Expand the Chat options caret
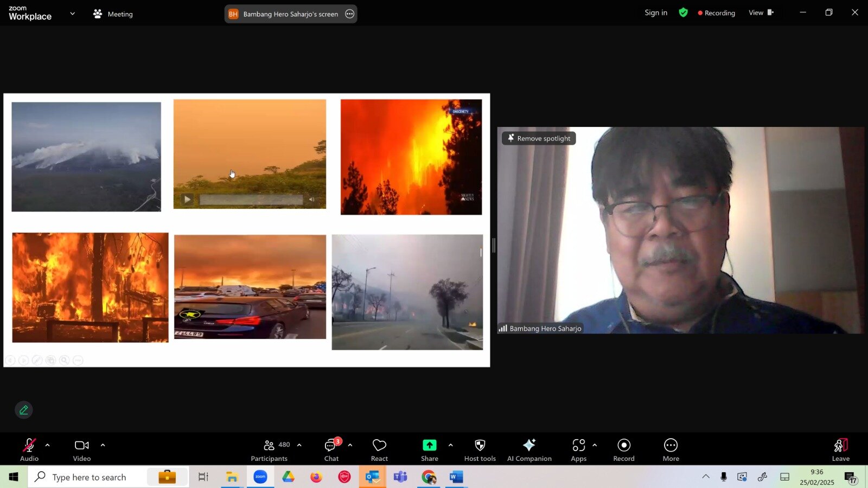The width and height of the screenshot is (868, 488). [x=350, y=445]
